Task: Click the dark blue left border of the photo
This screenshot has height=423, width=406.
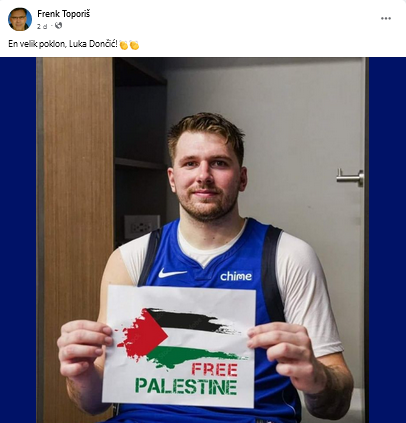Action: tap(18, 240)
